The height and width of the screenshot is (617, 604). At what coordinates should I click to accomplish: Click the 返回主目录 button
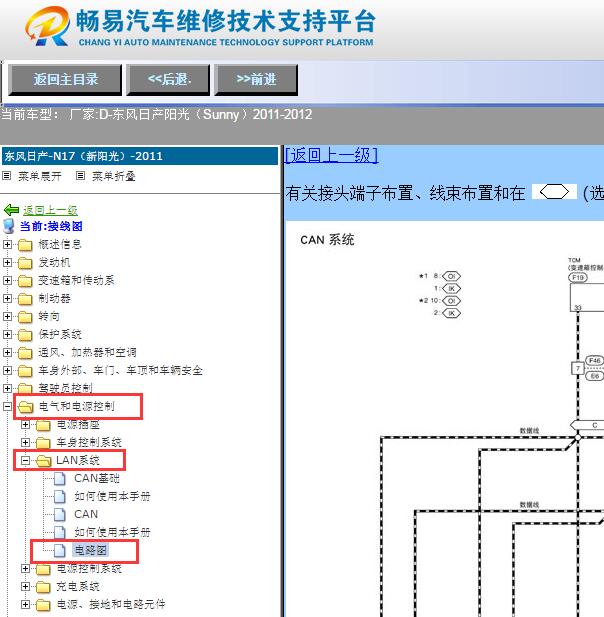click(65, 80)
